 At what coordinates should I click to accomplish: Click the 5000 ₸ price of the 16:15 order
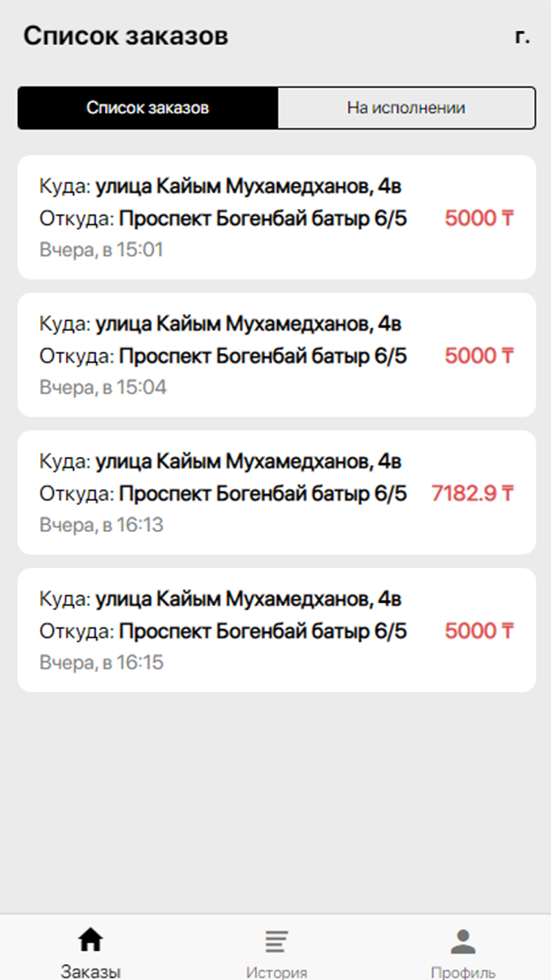[479, 631]
